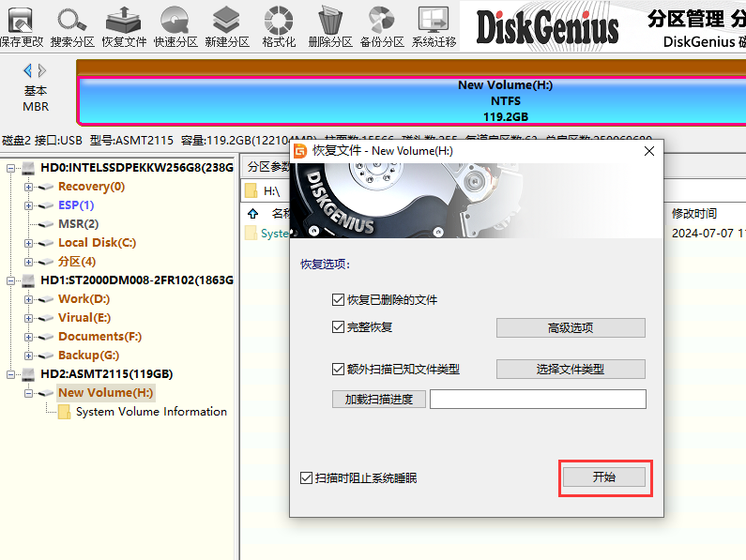
Task: Click the 保存更改 save changes toolbar icon
Action: [x=22, y=26]
